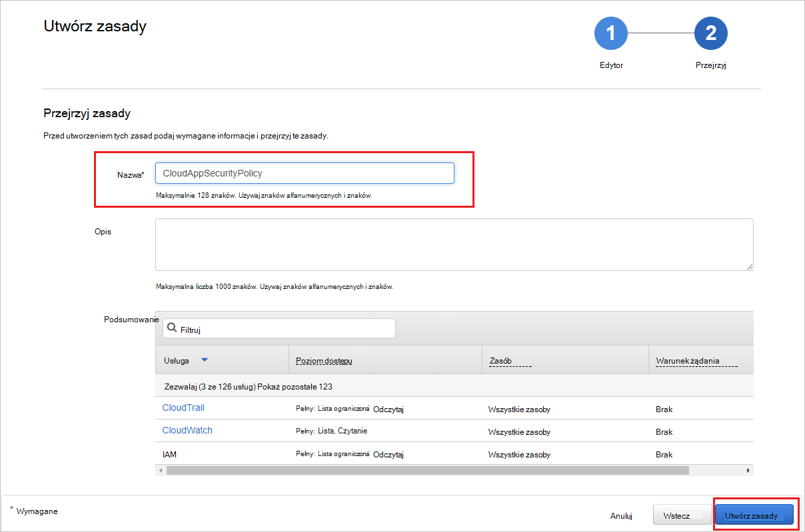The image size is (805, 532).
Task: Click the search magnifier icon in filter
Action: tap(172, 328)
